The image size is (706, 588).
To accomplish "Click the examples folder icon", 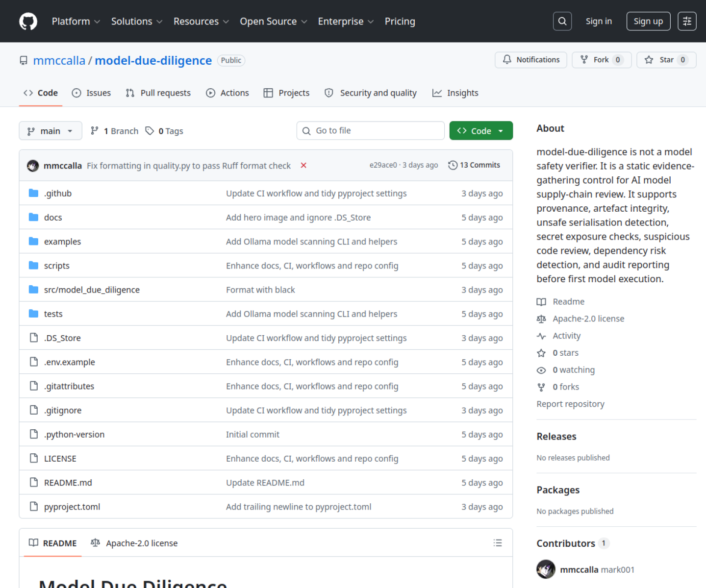I will tap(33, 241).
